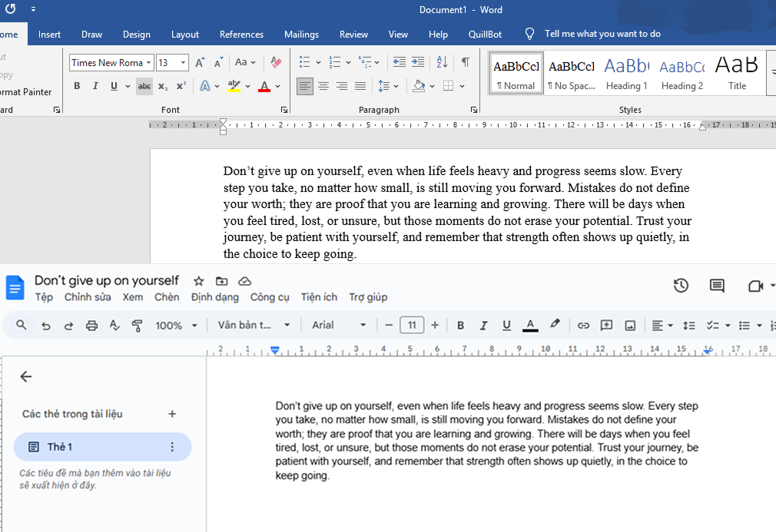Toggle strikethrough formatting in Word
The image size is (776, 532).
pyautogui.click(x=144, y=86)
